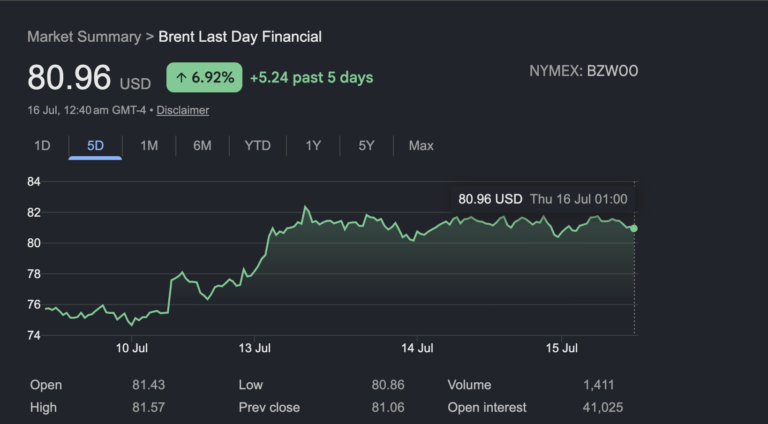Select the Max chart range

point(421,145)
